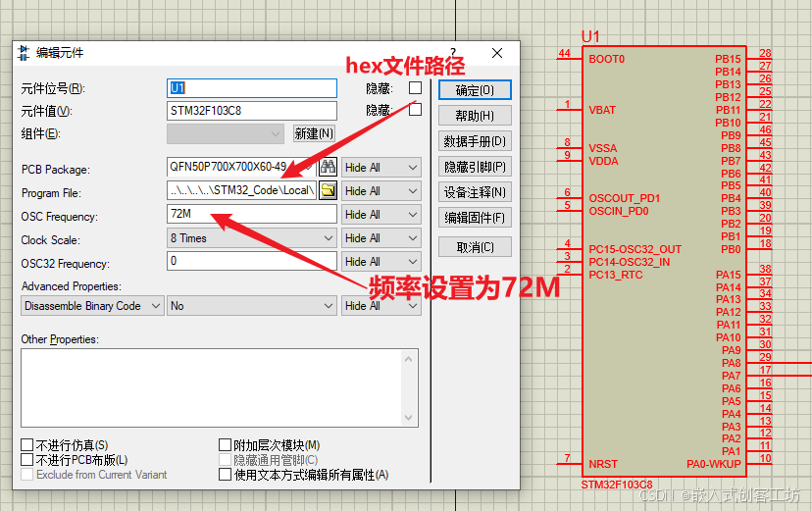The height and width of the screenshot is (511, 812).
Task: Toggle the Hidden checkbox for part value
Action: pos(416,110)
